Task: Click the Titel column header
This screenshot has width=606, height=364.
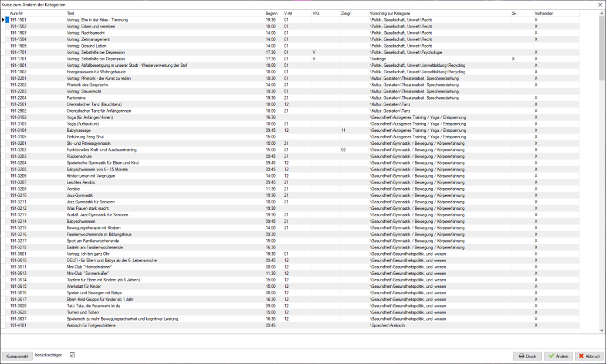Action: [x=165, y=13]
